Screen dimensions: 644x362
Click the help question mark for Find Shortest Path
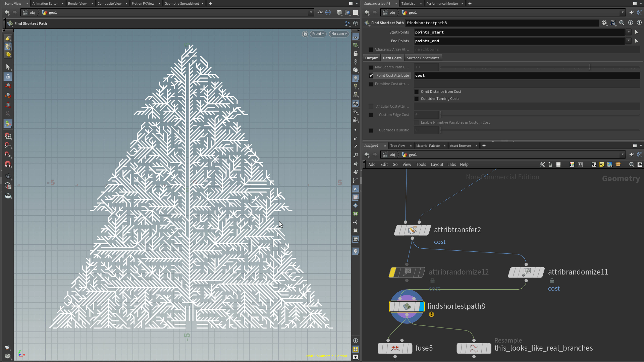(x=639, y=23)
